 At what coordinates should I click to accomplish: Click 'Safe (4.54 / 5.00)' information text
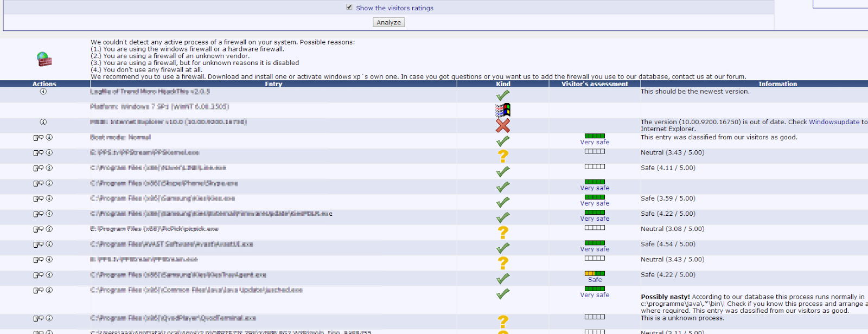668,245
